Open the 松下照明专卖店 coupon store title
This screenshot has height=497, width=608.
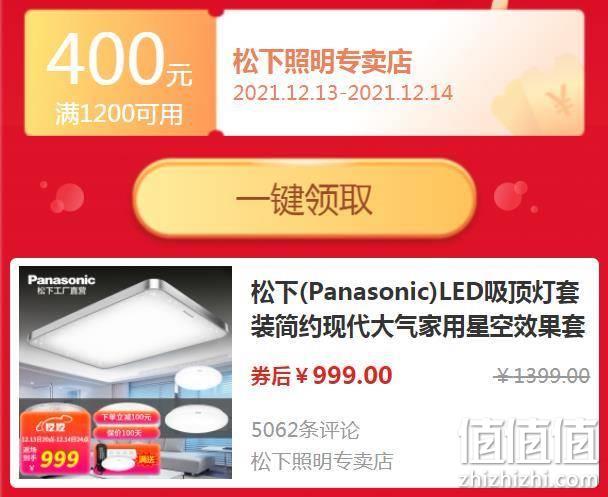click(322, 62)
